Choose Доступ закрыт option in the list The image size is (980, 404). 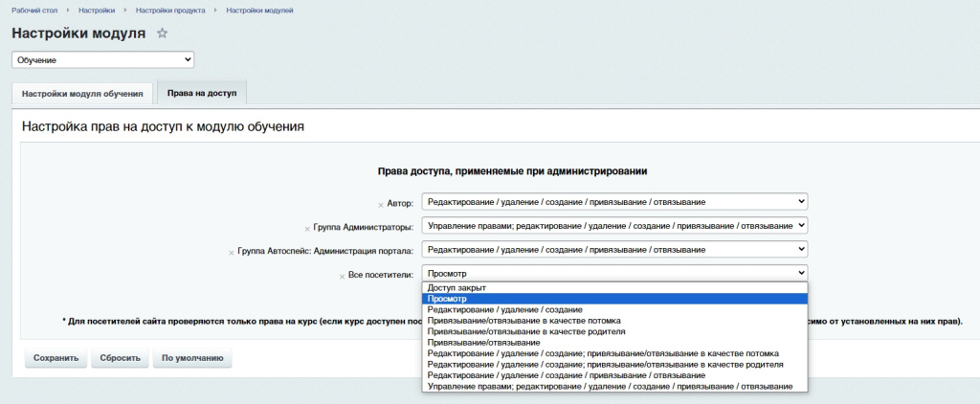pos(457,288)
